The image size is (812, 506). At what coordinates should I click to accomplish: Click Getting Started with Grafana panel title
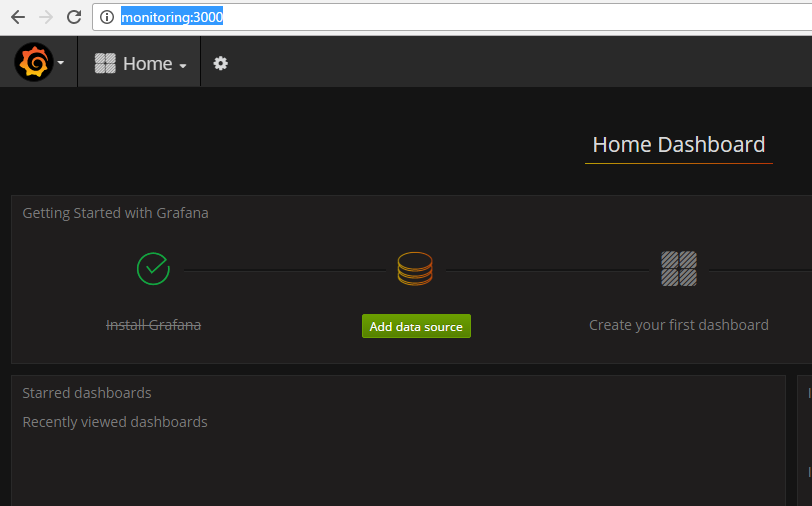[115, 213]
